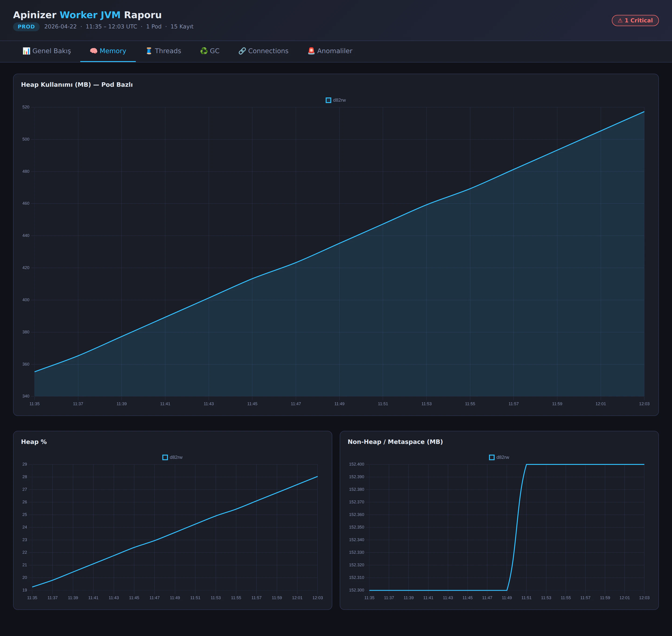The image size is (672, 636).
Task: Switch to the Genel Bakış tab
Action: click(47, 51)
